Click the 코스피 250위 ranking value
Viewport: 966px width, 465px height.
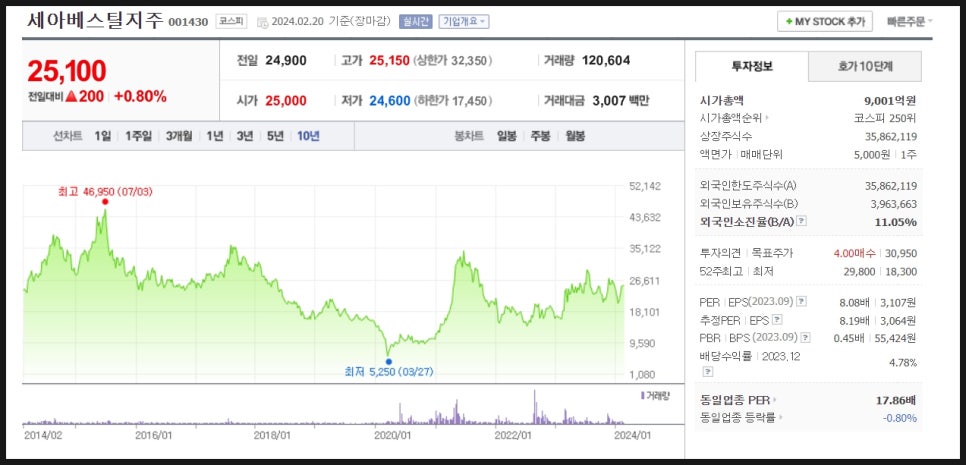tap(885, 118)
